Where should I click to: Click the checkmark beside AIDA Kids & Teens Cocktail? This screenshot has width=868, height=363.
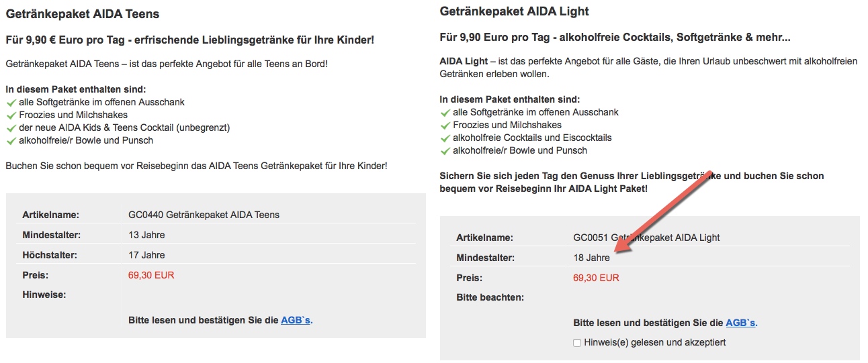pyautogui.click(x=11, y=128)
